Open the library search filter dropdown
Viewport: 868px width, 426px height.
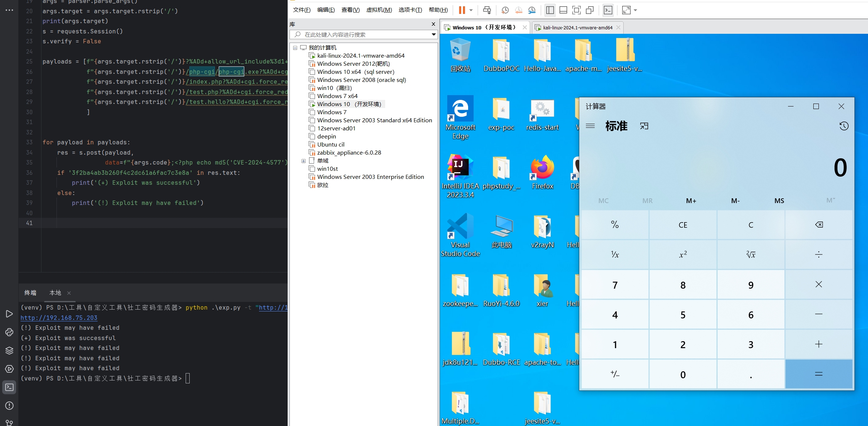434,35
